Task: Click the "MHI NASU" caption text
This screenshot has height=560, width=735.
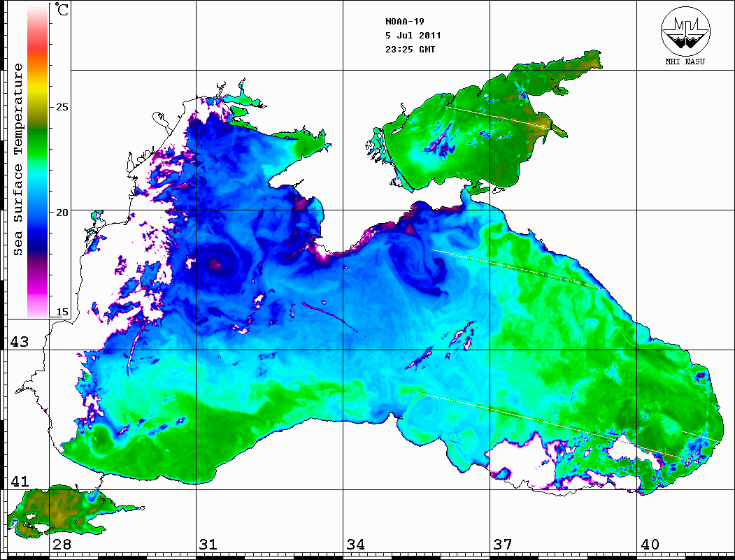Action: [685, 62]
